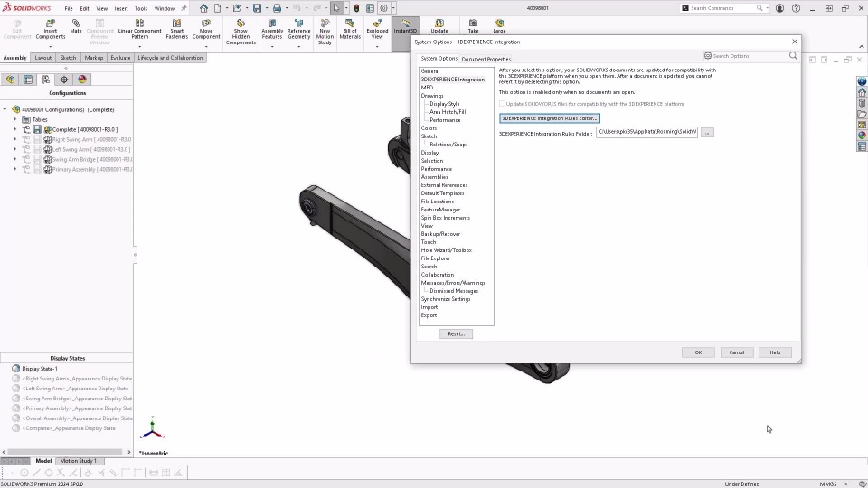Click the Select cursor tool in top toolbar
868x488 pixels.
336,8
